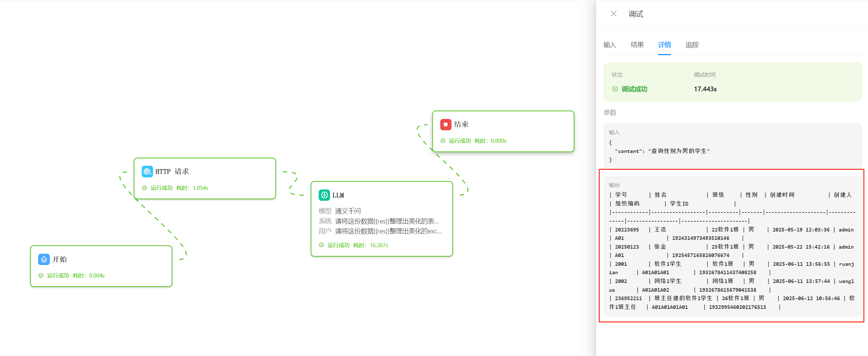Screen dimensions: 868x356
Task: Click the home icon on the 开始 node
Action: [x=44, y=259]
